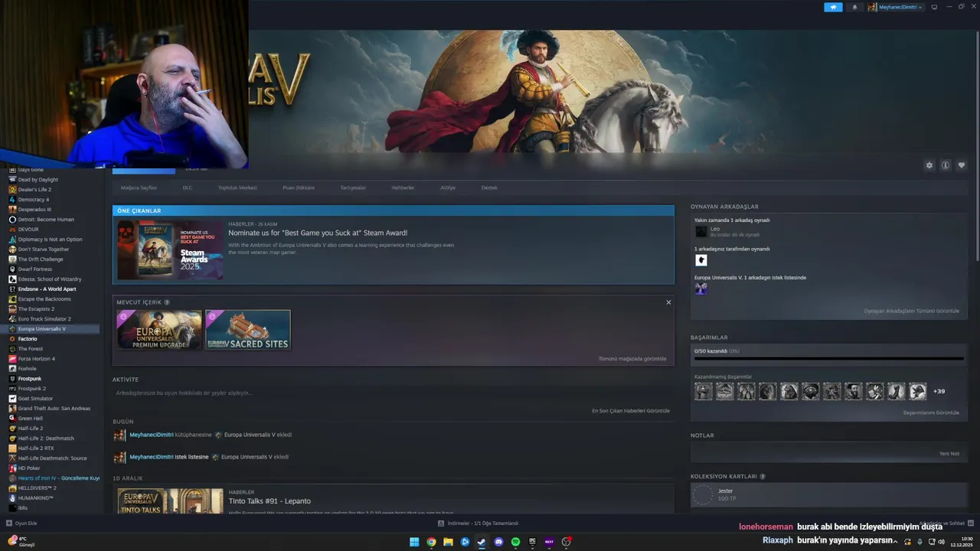Click En Son Çıkan Haberleri Görüntüle
Image resolution: width=980 pixels, height=551 pixels.
tap(631, 411)
